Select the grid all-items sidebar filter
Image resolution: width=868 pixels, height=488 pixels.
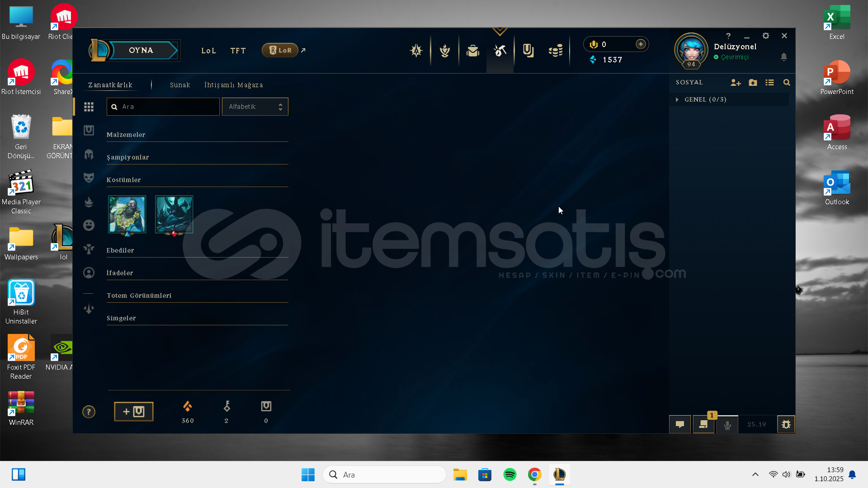coord(89,107)
